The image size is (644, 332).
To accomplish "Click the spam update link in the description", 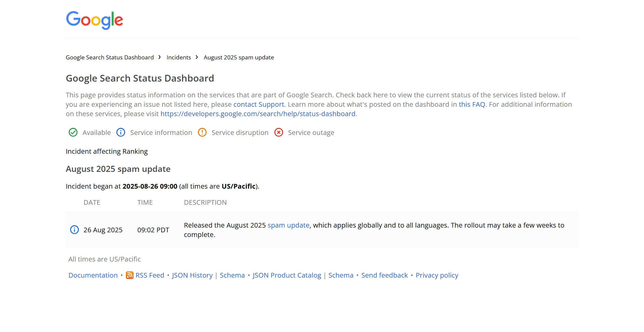I will tap(288, 225).
